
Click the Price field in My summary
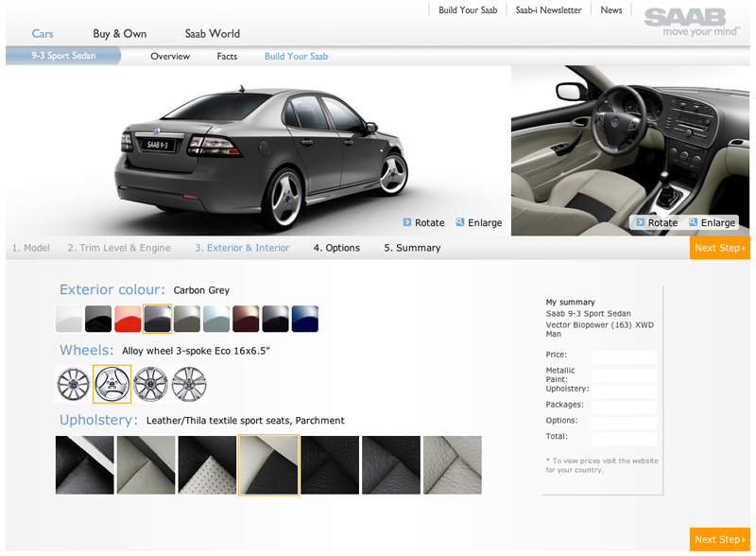(x=624, y=356)
